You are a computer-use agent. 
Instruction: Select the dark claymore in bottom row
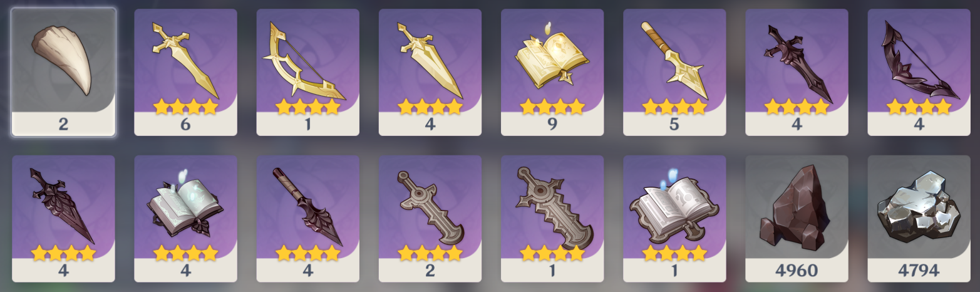[63, 219]
